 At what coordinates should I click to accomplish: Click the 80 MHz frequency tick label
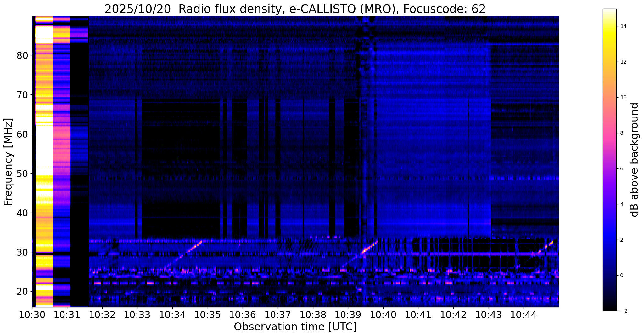(x=22, y=56)
